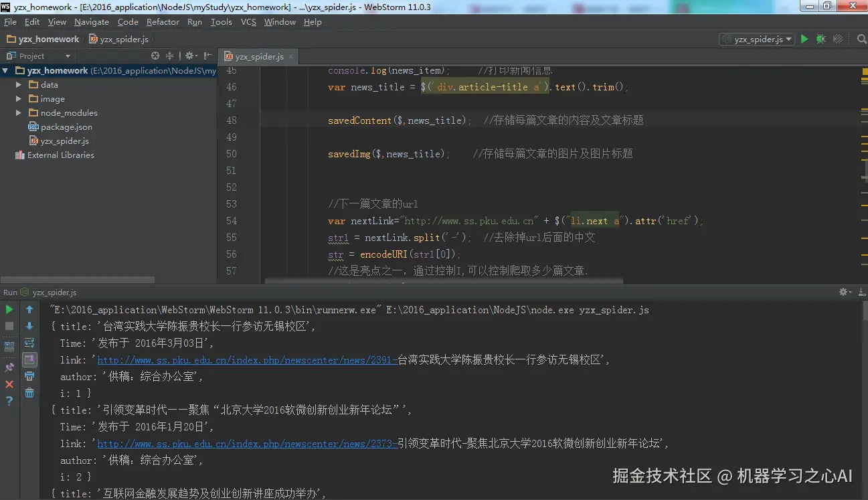Click the Up the stack trace arrow
Image resolution: width=868 pixels, height=500 pixels.
[29, 309]
